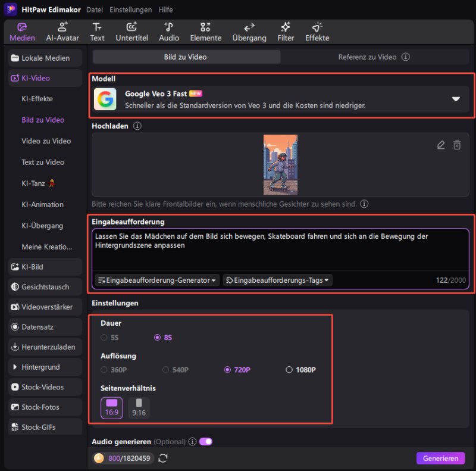Open the Datei menu
The image size is (476, 471).
[x=95, y=10]
